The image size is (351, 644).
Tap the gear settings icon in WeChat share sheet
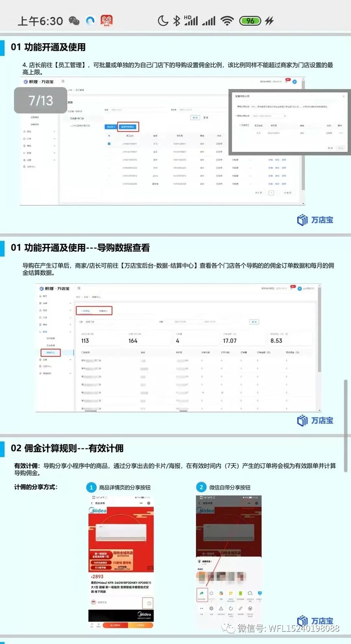[211, 608]
